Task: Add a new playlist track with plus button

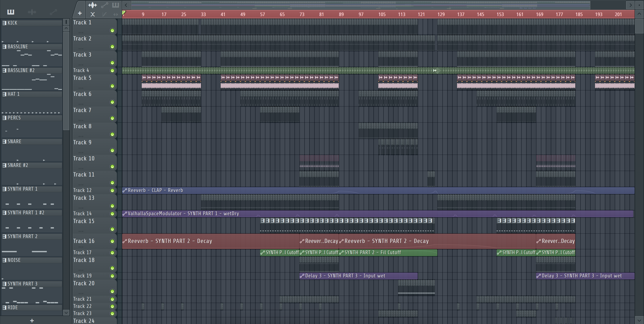Action: [x=80, y=13]
